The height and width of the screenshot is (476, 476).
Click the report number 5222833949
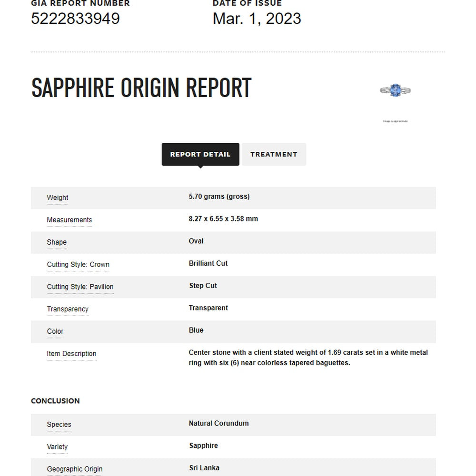pyautogui.click(x=75, y=19)
